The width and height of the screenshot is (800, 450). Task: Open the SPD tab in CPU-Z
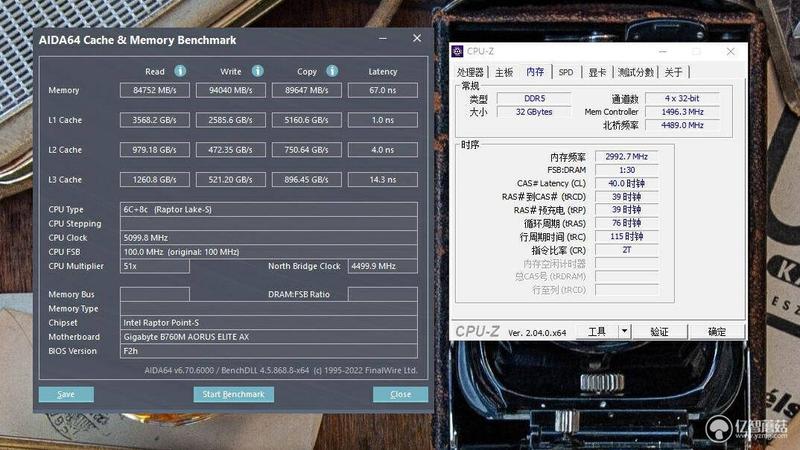pyautogui.click(x=566, y=72)
